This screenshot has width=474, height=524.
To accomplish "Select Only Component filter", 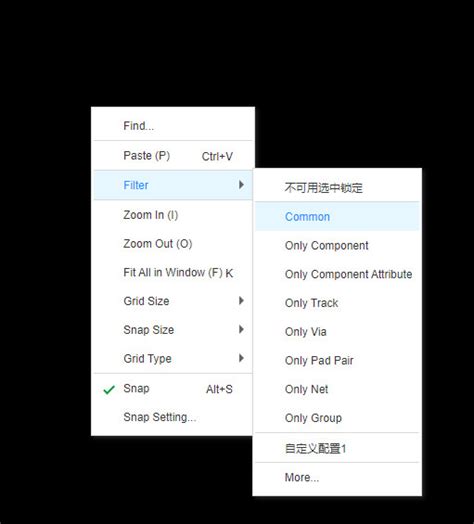I will tap(337, 245).
